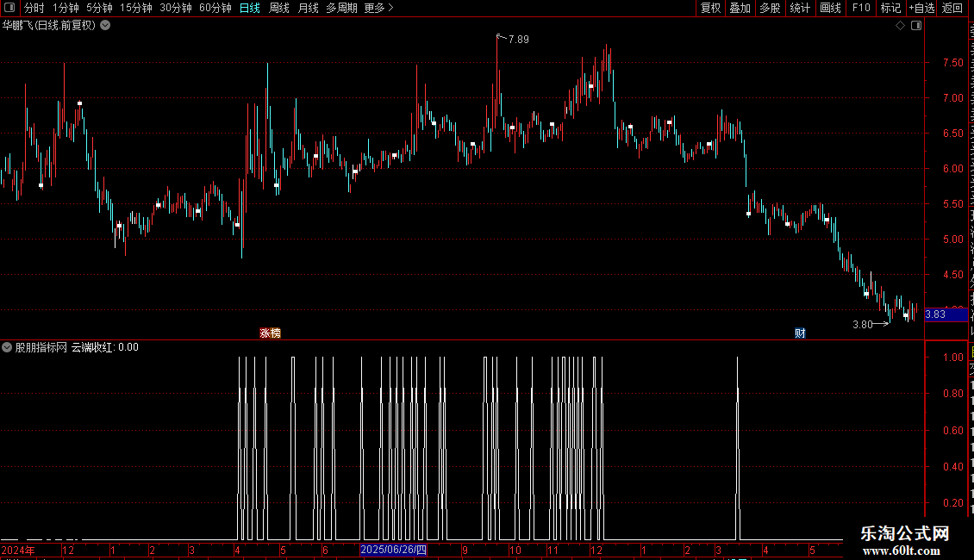Open dropdown next to 华鹏飞 chart title

point(106,25)
